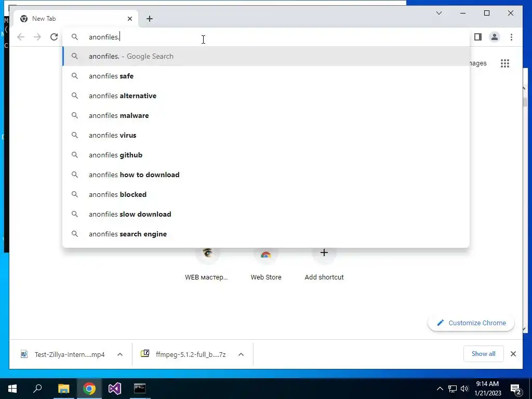Open Chrome's three-dot menu
This screenshot has height=399, width=532.
pyautogui.click(x=511, y=37)
